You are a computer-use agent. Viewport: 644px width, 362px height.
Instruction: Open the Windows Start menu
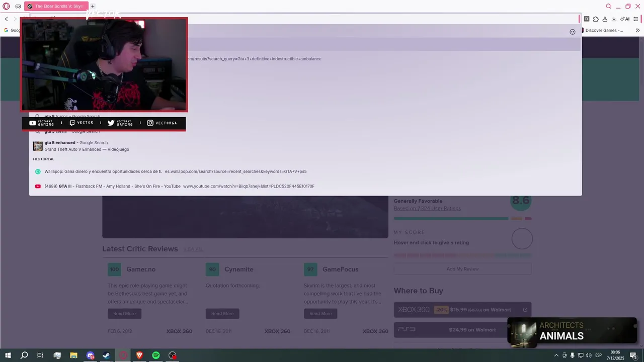(x=8, y=355)
